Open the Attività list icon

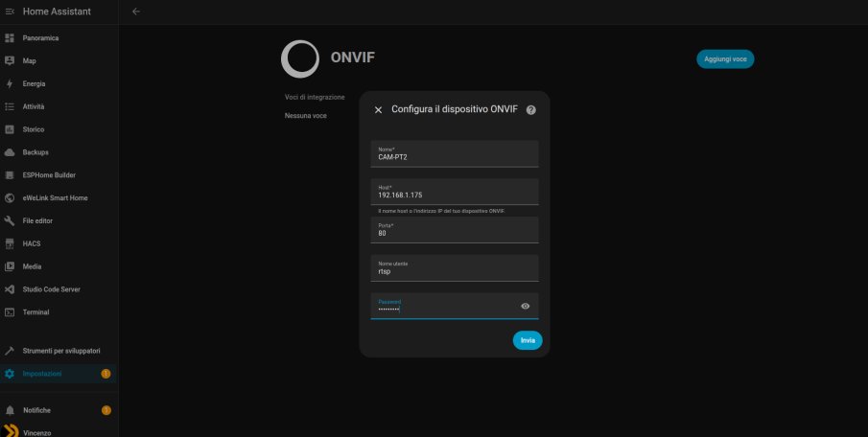[x=10, y=106]
